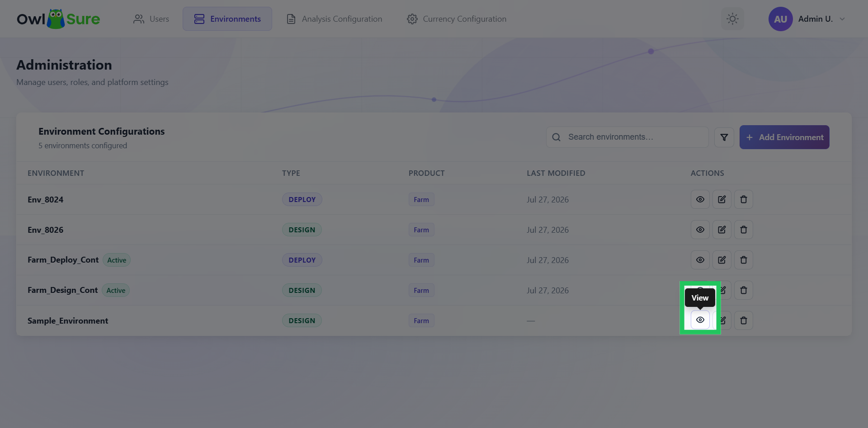Click the Farm product tag for Sample_Environment
Screen dimensions: 868x428
click(421, 320)
